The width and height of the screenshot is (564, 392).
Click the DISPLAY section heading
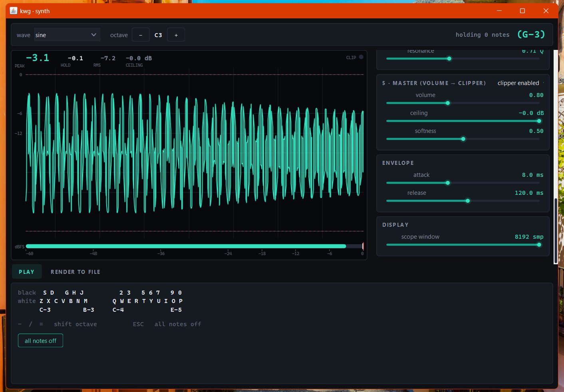point(395,225)
